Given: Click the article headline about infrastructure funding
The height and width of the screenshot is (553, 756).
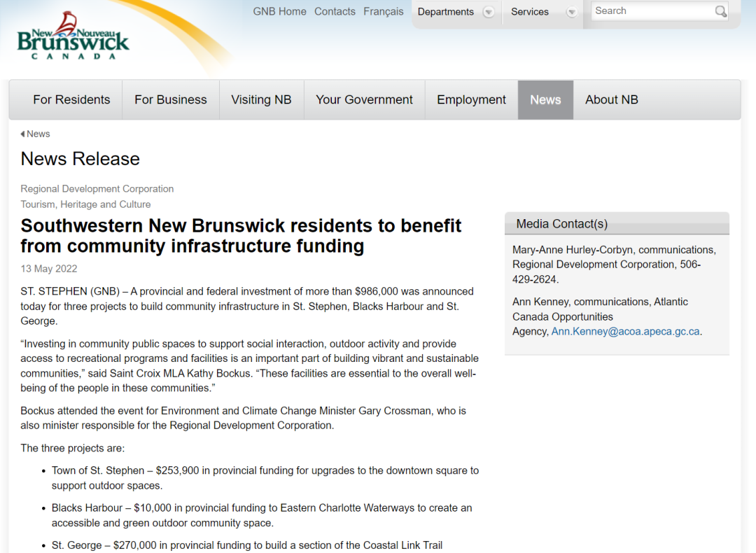Looking at the screenshot, I should pyautogui.click(x=241, y=236).
